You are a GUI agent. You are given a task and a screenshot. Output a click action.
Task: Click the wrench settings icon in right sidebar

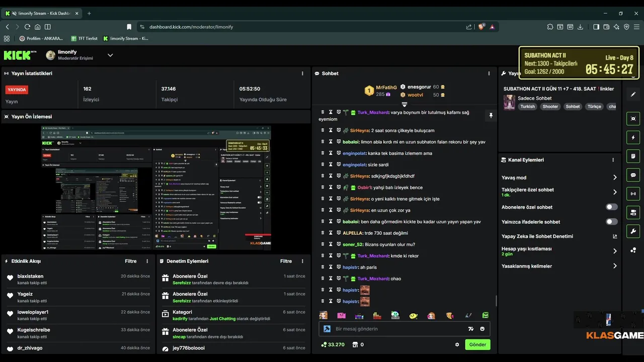pos(633,231)
